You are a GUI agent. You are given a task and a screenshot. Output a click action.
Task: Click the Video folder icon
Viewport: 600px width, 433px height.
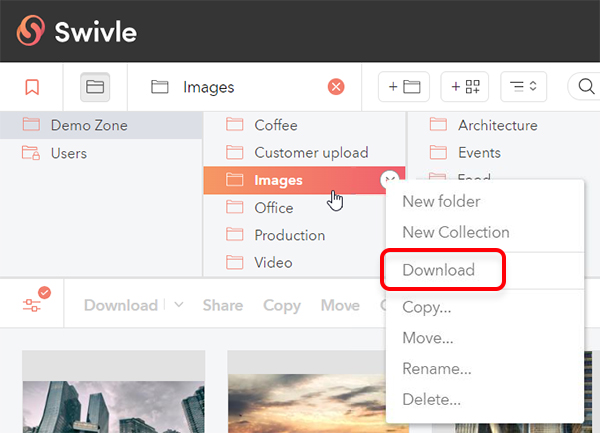235,262
